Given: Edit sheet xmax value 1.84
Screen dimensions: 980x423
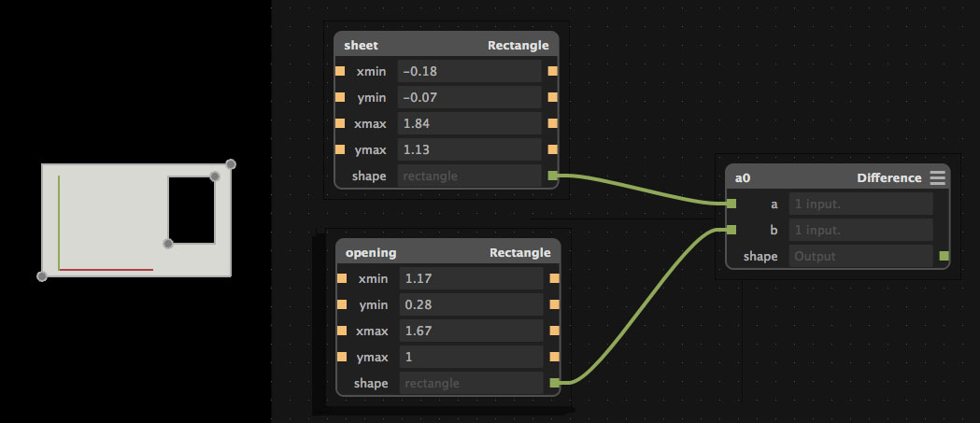Looking at the screenshot, I should tap(469, 123).
